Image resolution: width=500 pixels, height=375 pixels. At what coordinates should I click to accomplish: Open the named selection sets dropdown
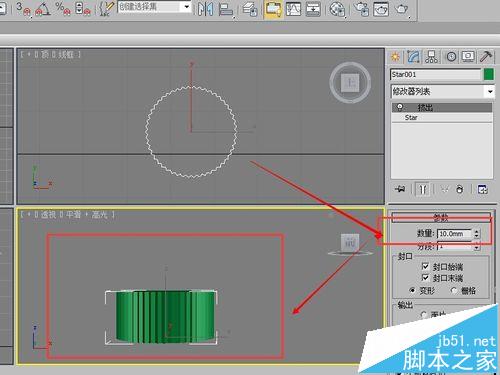coord(187,7)
